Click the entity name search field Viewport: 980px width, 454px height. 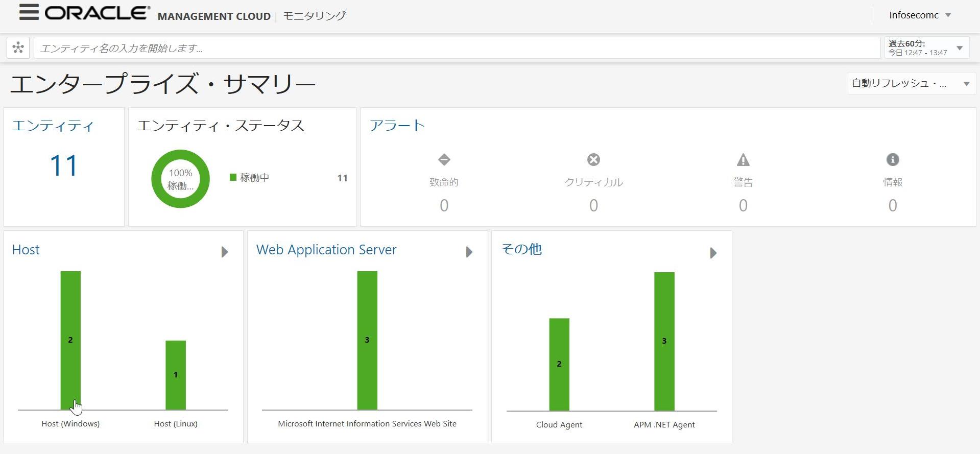click(457, 48)
